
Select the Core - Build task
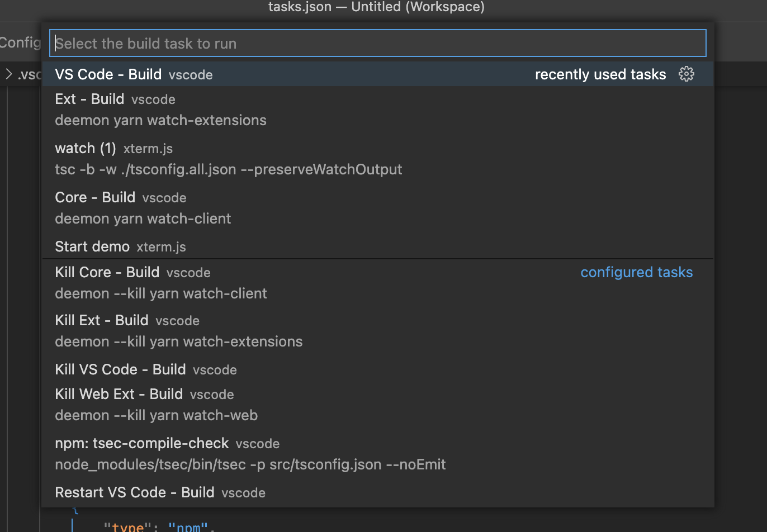pyautogui.click(x=95, y=197)
